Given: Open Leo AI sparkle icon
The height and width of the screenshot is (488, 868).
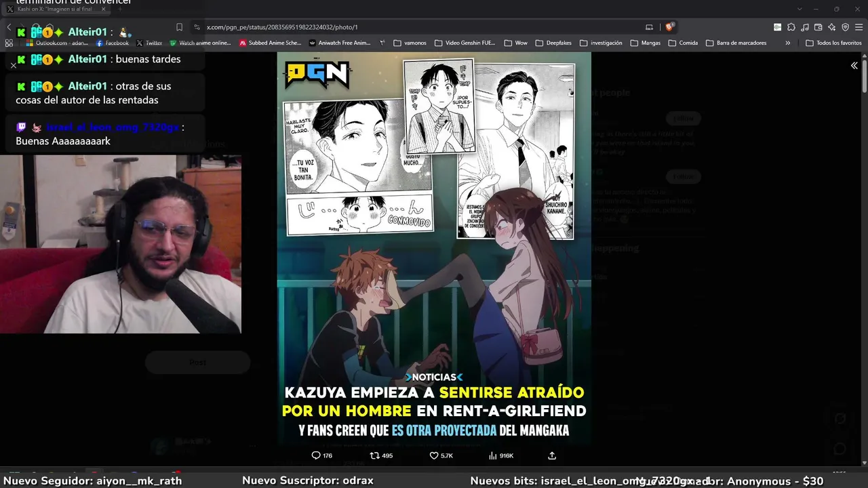Looking at the screenshot, I should click(x=831, y=27).
